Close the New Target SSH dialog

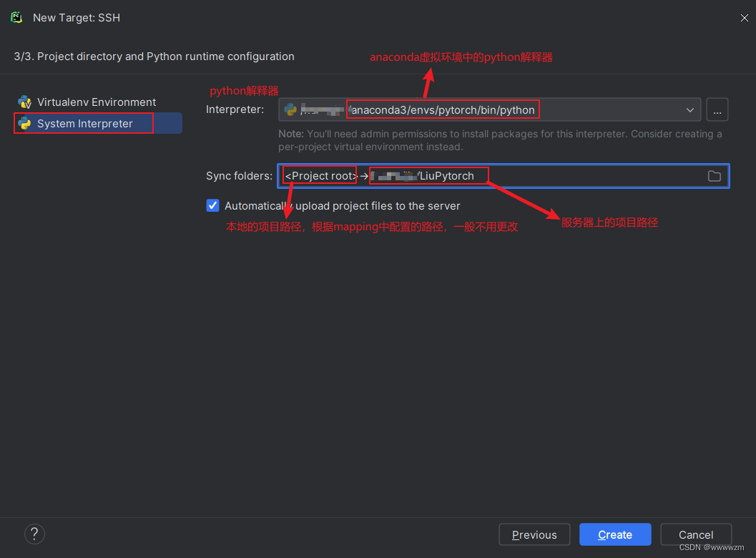click(744, 18)
